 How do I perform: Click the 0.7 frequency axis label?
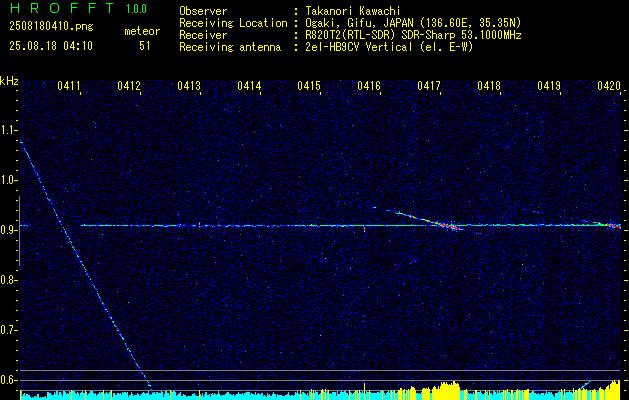[x=8, y=330]
